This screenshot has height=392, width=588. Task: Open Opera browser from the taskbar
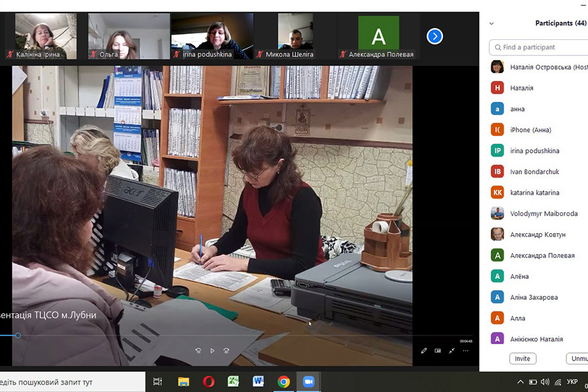[208, 382]
